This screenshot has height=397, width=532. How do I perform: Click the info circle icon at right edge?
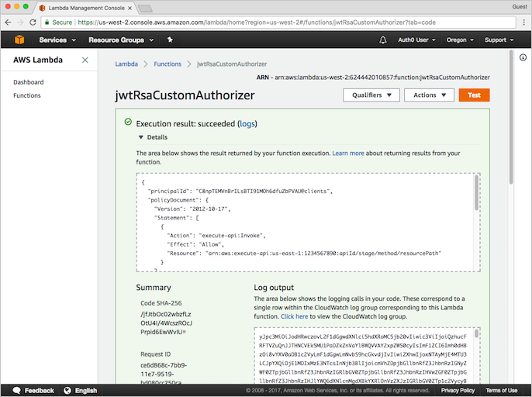tap(523, 57)
